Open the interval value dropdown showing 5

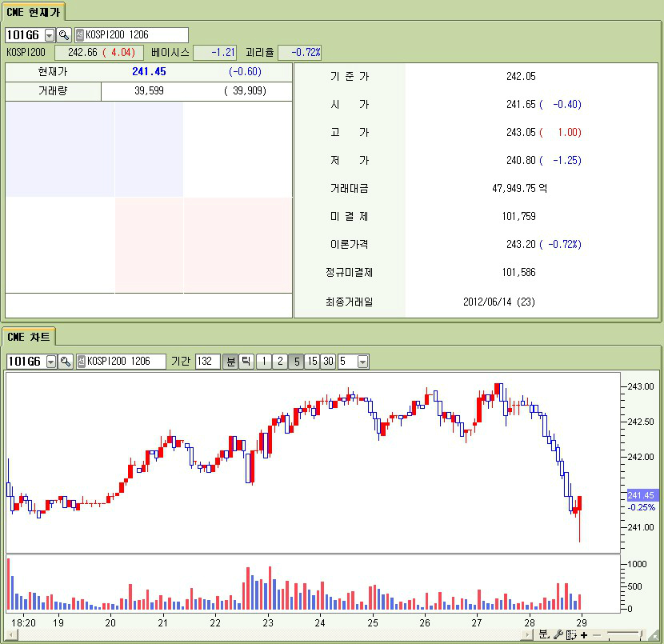[x=362, y=362]
